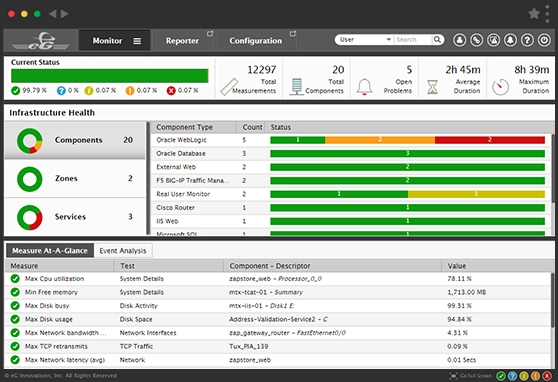Select the Zones health category

click(75, 178)
